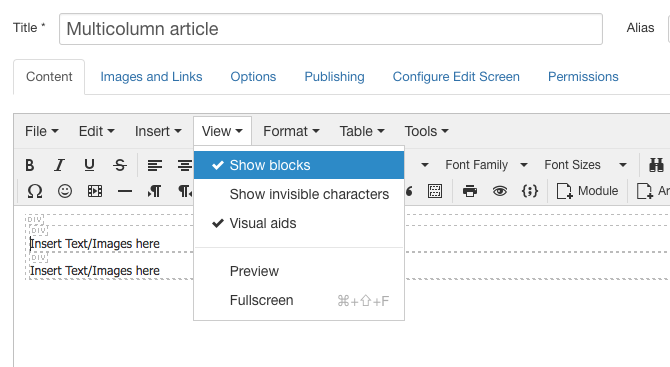Align text left

point(155,165)
